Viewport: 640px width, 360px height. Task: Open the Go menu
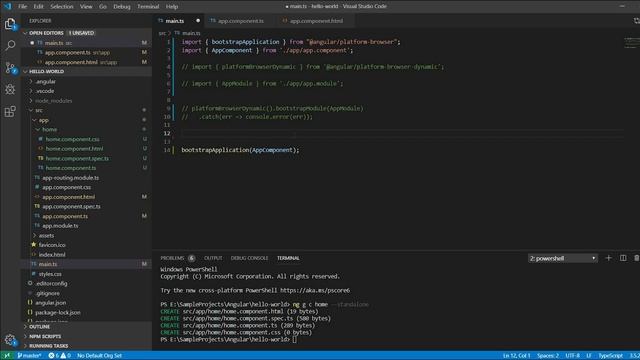(x=102, y=7)
